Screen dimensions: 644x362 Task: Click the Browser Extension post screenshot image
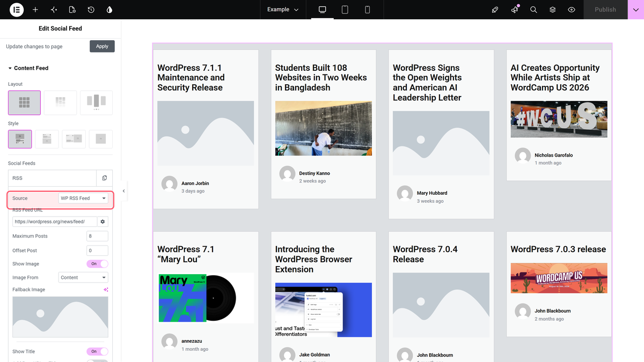coord(324,310)
